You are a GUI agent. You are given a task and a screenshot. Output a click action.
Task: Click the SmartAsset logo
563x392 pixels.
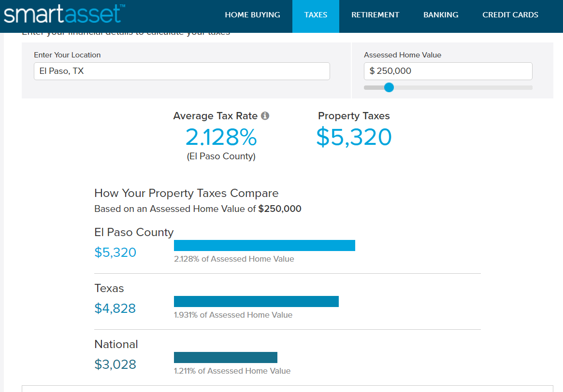64,14
